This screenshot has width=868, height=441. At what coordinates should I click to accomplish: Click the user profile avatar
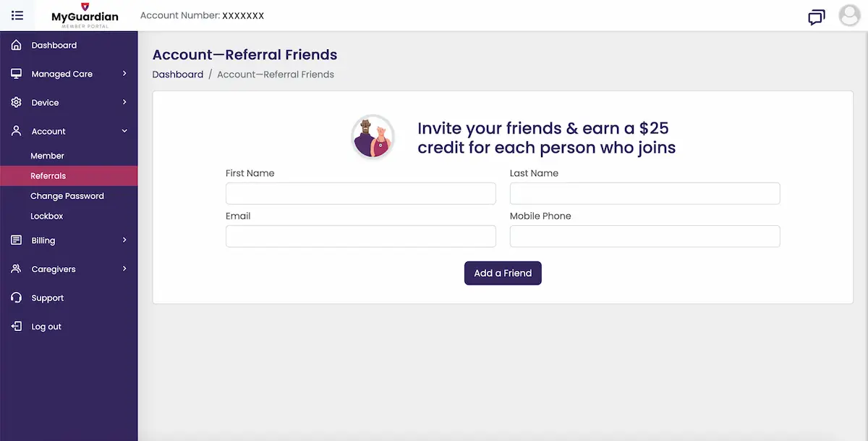pyautogui.click(x=849, y=15)
